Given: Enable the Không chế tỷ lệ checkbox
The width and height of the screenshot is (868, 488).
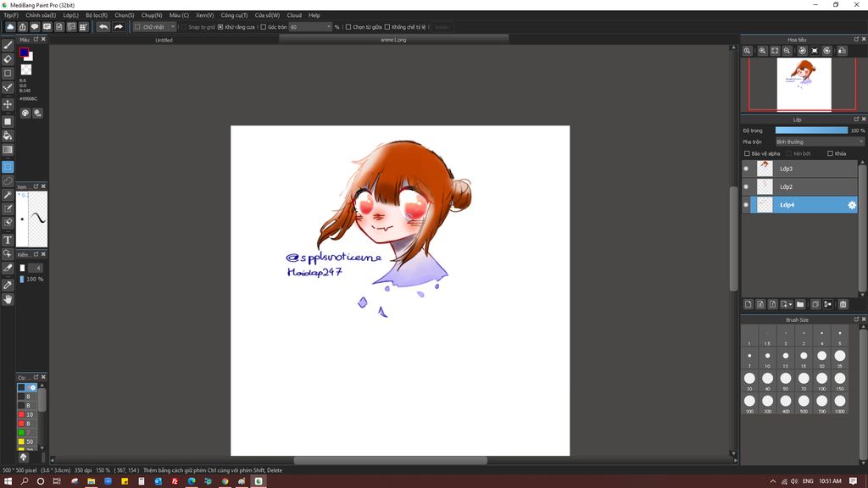Looking at the screenshot, I should (x=387, y=27).
